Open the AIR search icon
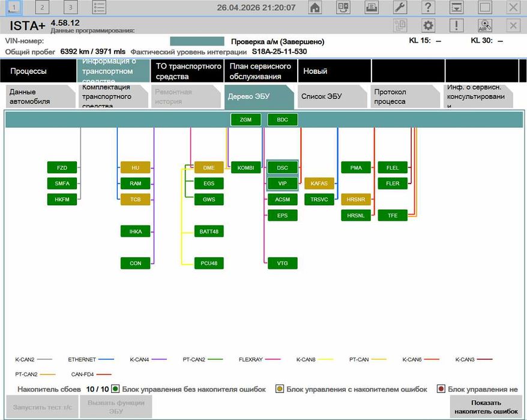This screenshot has height=420, width=527. [x=484, y=26]
